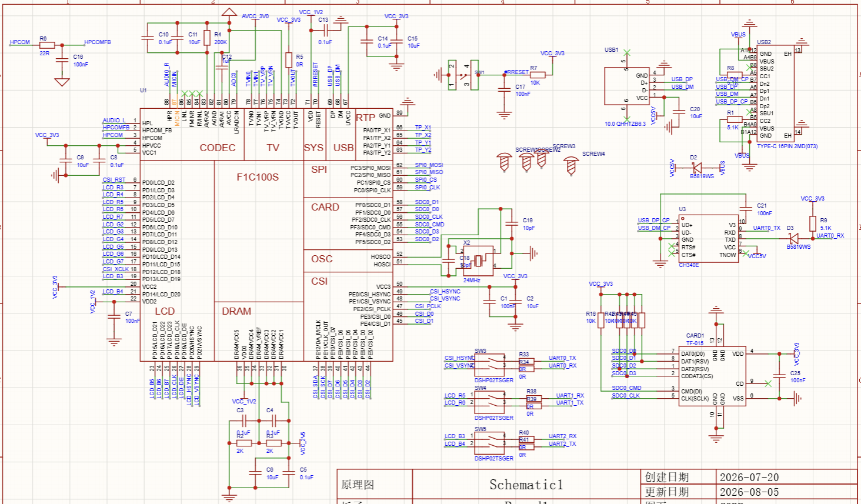
Task: Click the 2026-08-05 update date
Action: (x=749, y=492)
